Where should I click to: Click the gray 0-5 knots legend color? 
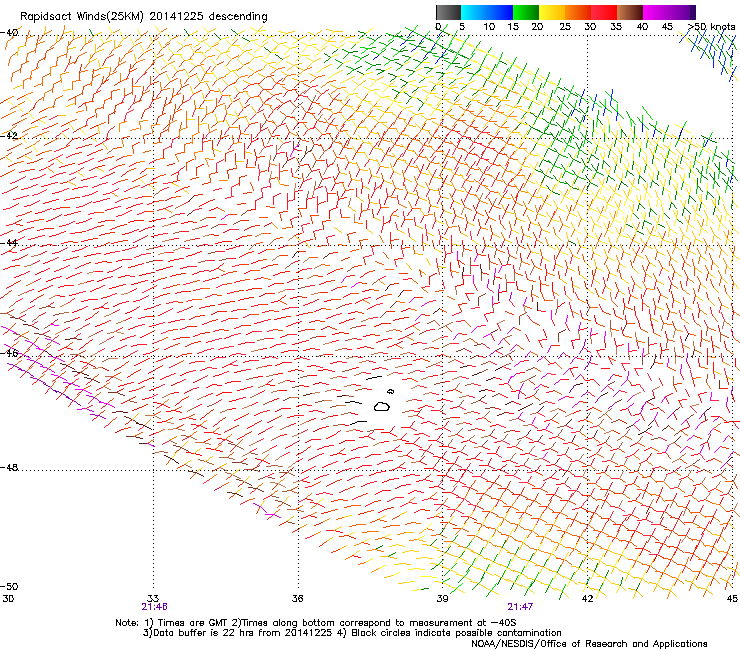click(448, 12)
